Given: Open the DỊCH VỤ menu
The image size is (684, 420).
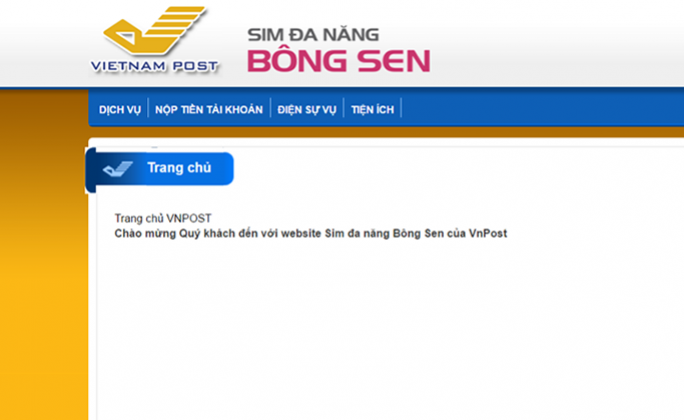Looking at the screenshot, I should click(x=120, y=109).
